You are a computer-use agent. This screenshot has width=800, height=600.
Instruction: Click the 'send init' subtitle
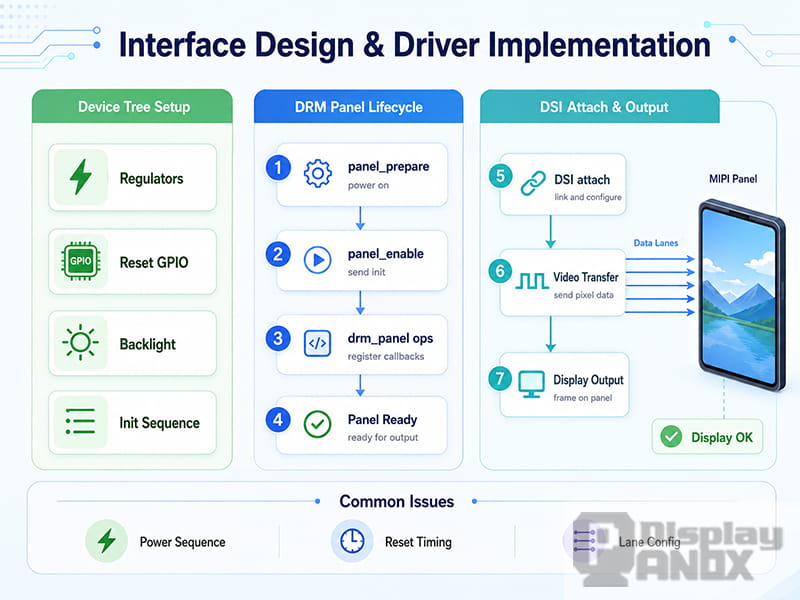[x=366, y=272]
